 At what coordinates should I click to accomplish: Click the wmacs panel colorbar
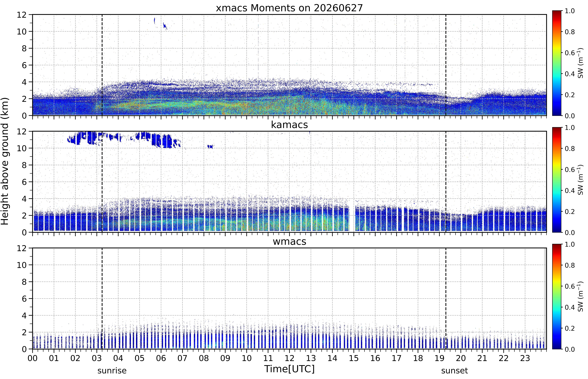(x=557, y=297)
